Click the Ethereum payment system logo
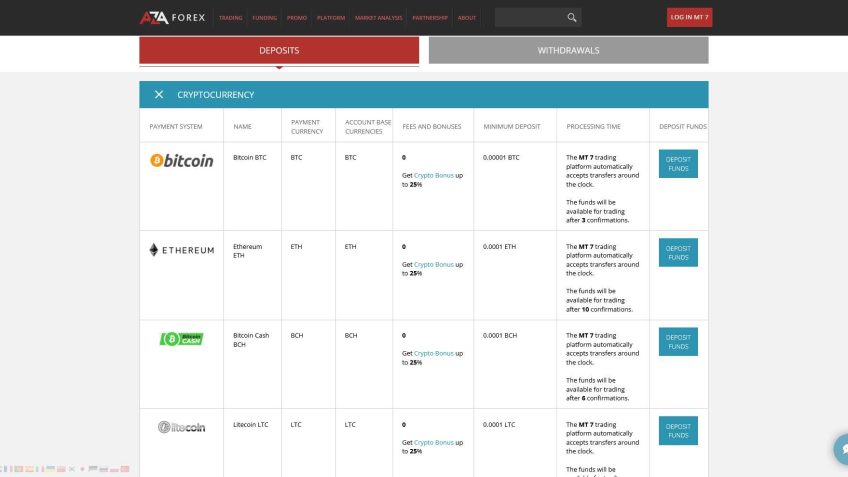The width and height of the screenshot is (848, 477). point(181,250)
